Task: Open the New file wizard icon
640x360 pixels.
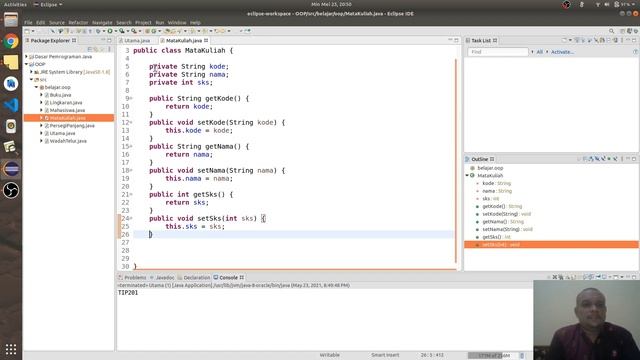Action: point(27,31)
